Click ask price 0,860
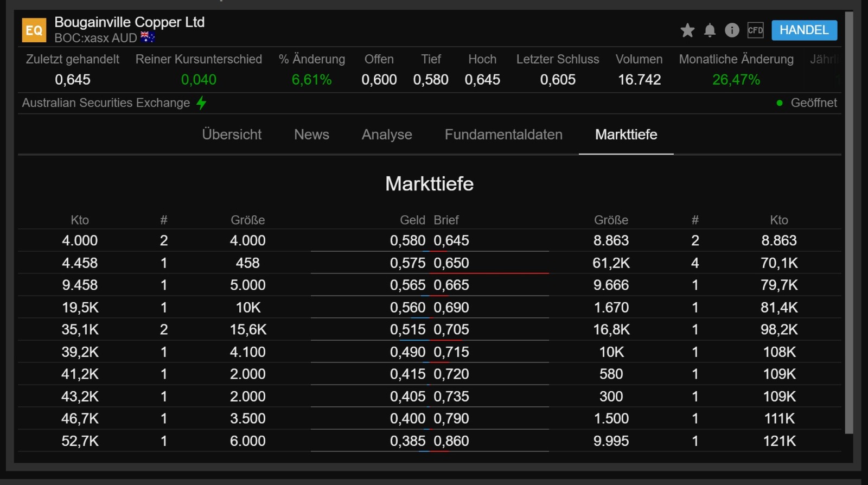 coord(451,441)
